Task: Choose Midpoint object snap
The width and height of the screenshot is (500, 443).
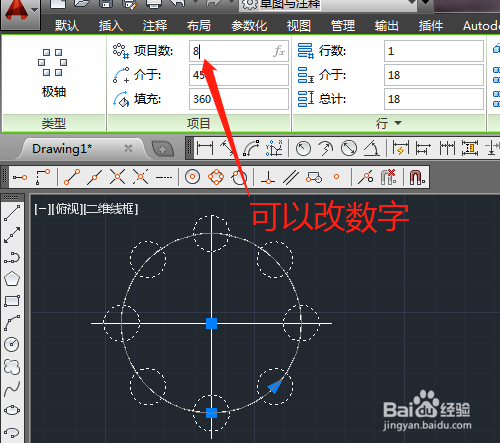Action: pos(95,177)
